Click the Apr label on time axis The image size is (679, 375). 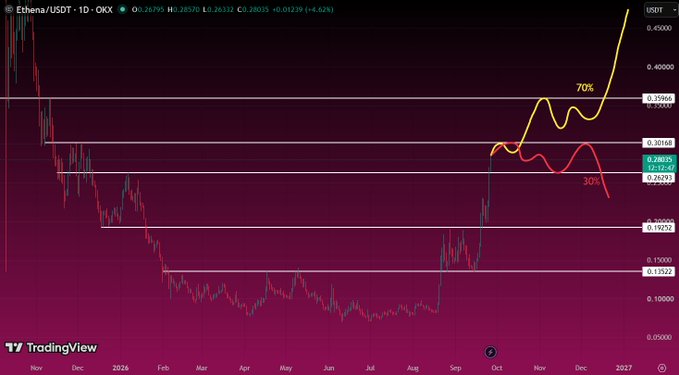click(244, 368)
